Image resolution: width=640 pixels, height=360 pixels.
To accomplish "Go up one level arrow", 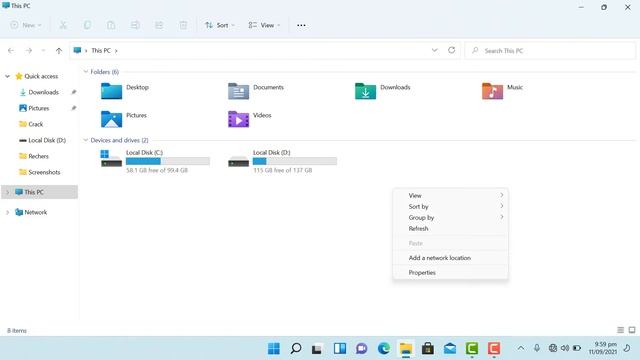I will click(x=59, y=51).
